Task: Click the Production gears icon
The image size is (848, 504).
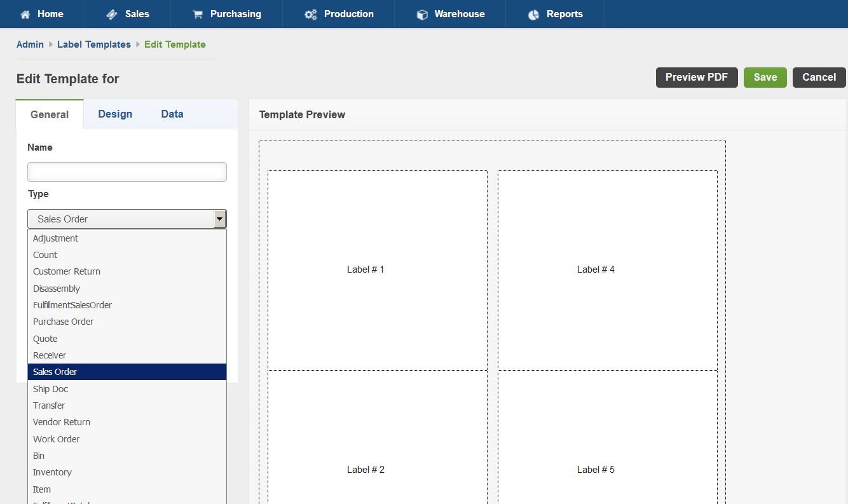Action: [310, 14]
